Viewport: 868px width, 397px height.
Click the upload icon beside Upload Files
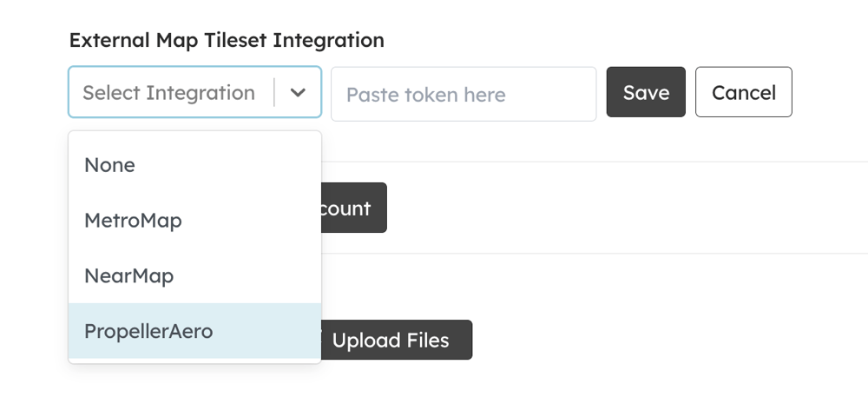(x=322, y=340)
